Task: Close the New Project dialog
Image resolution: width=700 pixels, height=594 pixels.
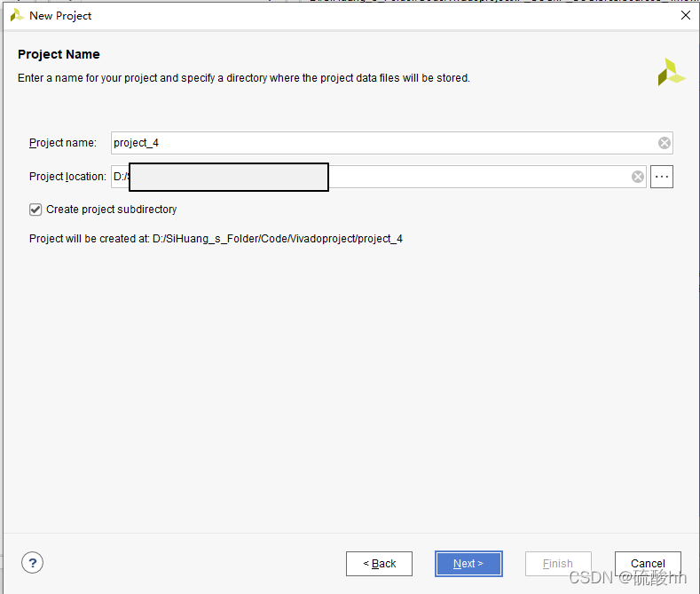Action: click(686, 15)
